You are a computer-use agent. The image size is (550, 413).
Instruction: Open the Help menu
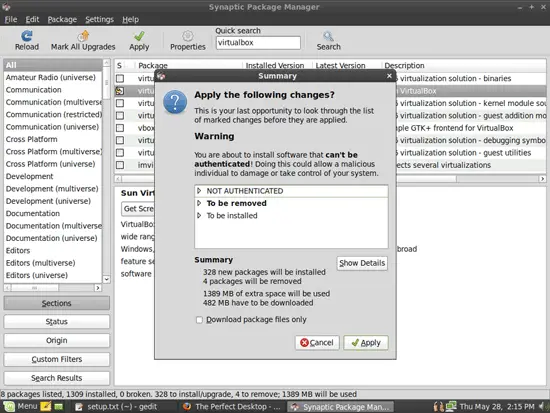click(x=130, y=20)
